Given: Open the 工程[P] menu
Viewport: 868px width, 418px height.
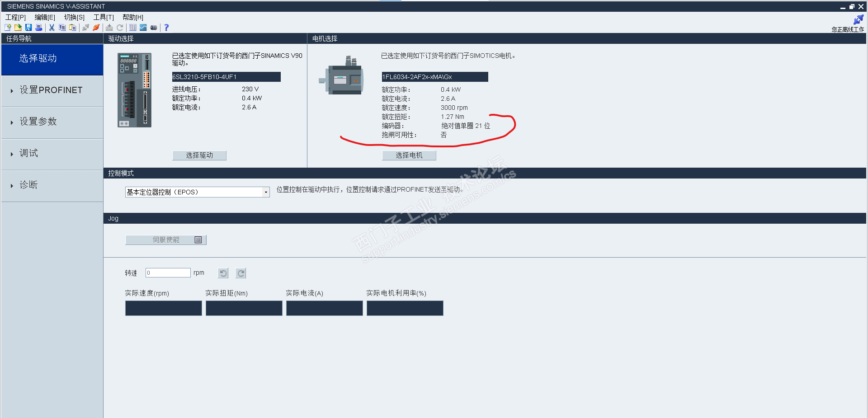Looking at the screenshot, I should 16,17.
